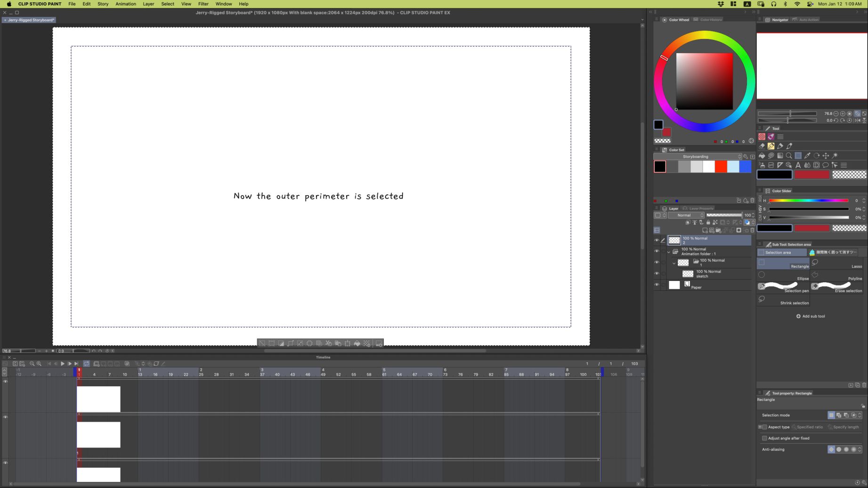
Task: Switch to the Layer Property tab
Action: pos(698,208)
